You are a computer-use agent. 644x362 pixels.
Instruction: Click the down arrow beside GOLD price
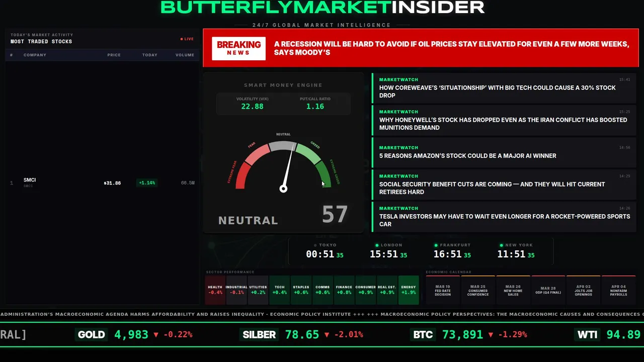click(x=156, y=334)
